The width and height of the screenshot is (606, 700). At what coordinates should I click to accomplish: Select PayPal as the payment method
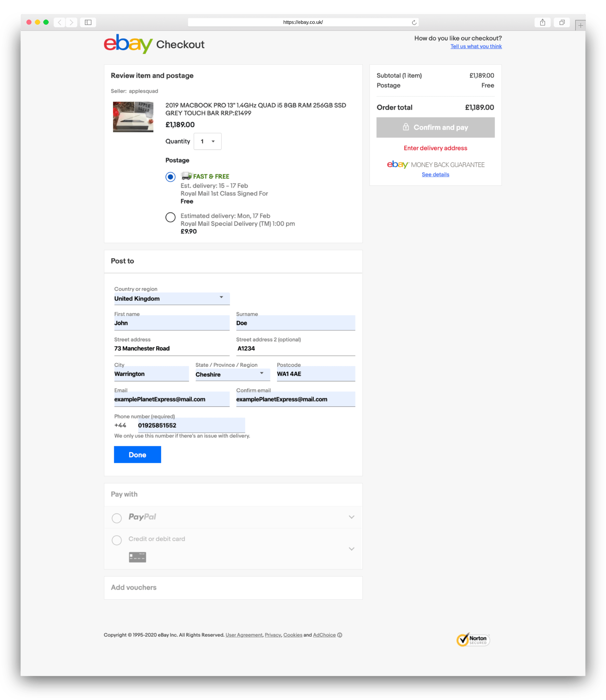click(x=117, y=518)
